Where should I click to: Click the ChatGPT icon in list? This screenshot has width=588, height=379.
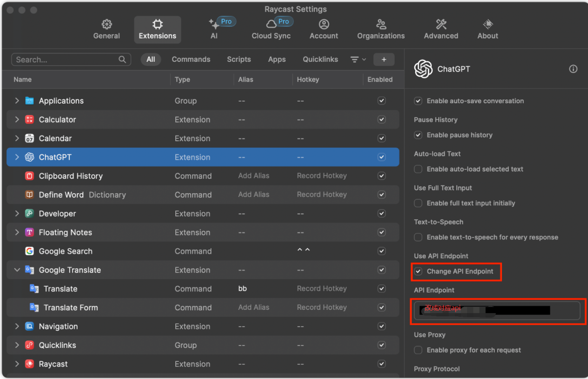[x=30, y=157]
